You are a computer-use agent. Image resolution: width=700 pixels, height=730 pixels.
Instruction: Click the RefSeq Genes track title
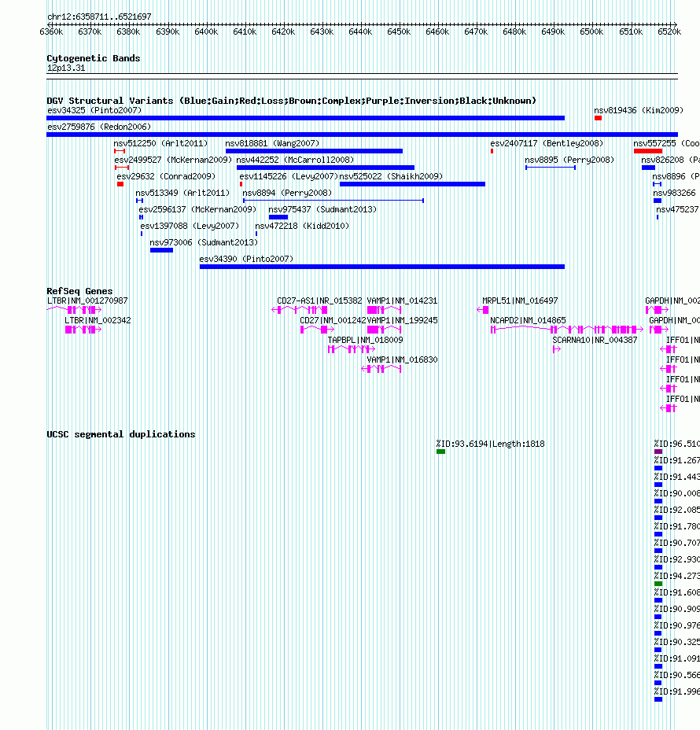(x=79, y=291)
